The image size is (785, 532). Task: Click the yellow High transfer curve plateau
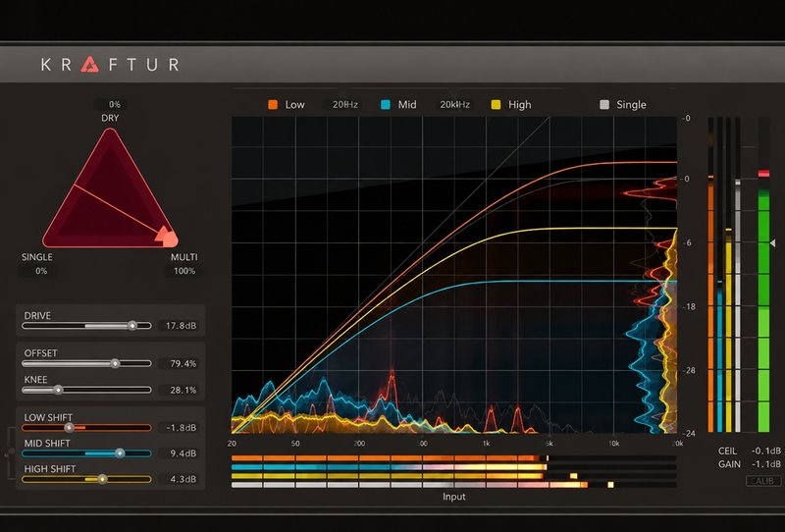click(601, 229)
